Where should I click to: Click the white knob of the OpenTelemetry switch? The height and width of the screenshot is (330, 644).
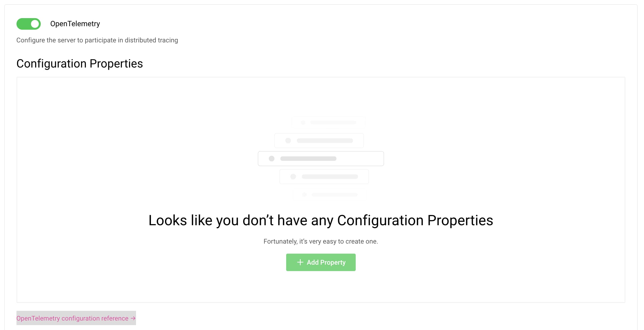click(35, 24)
